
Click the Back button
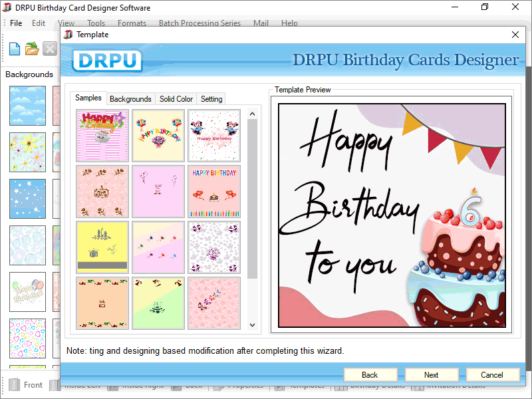(x=370, y=375)
